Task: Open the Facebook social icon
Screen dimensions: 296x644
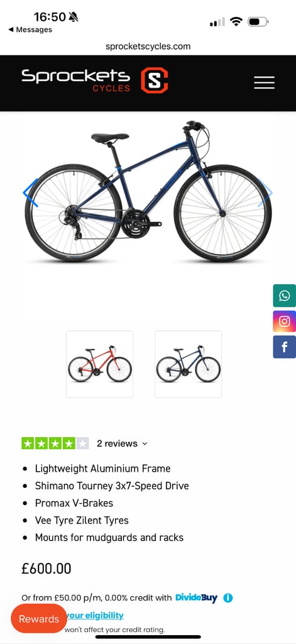Action: [285, 347]
